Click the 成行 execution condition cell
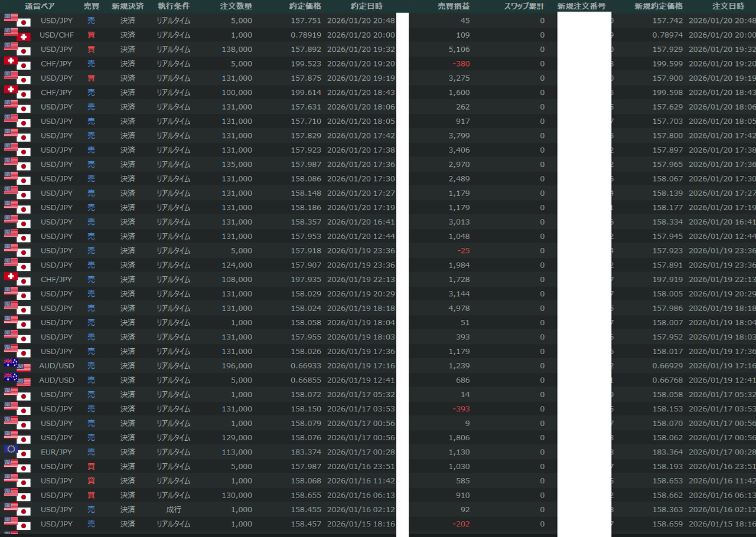This screenshot has width=756, height=537. 174,509
